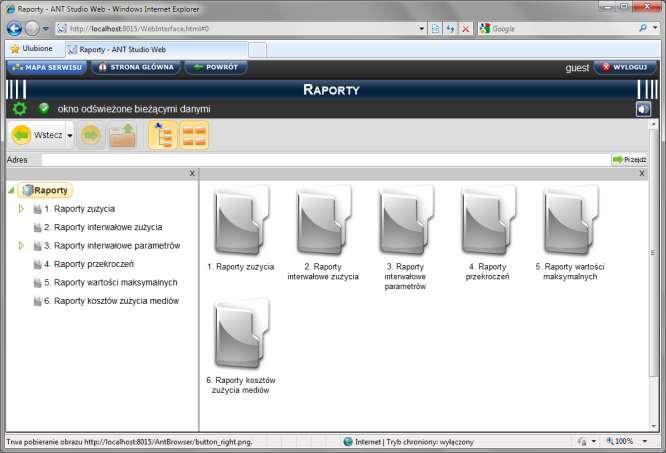Open the Wstecz history dropdown arrow
This screenshot has width=666, height=453.
70,135
